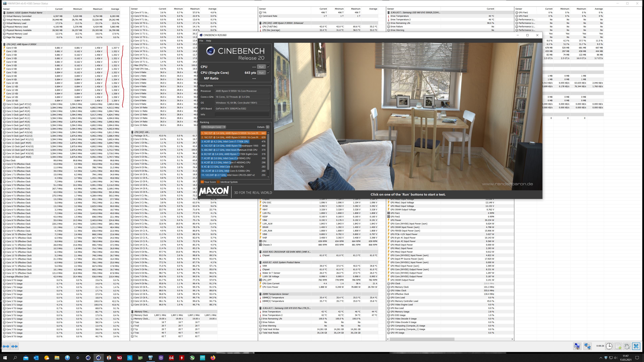Image resolution: width=644 pixels, height=362 pixels.
Task: Toggle the CPU test checkbox in Cinebench
Action: click(x=269, y=67)
